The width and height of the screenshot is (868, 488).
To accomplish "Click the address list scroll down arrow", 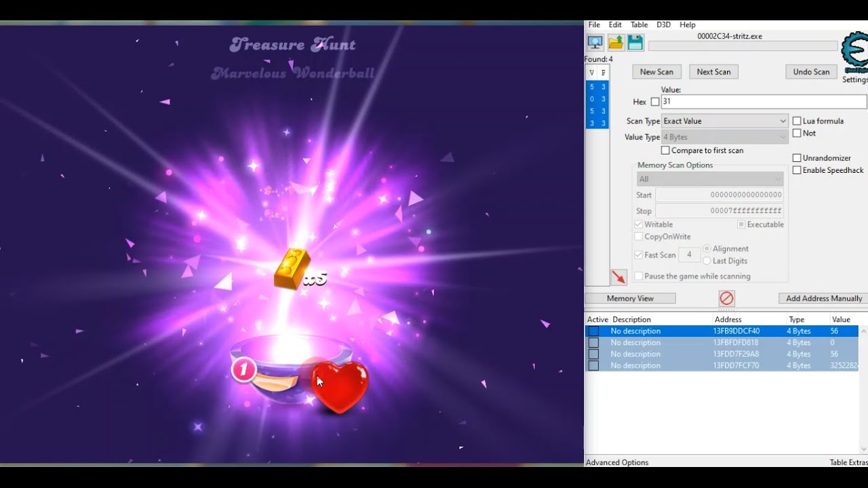I will [863, 449].
